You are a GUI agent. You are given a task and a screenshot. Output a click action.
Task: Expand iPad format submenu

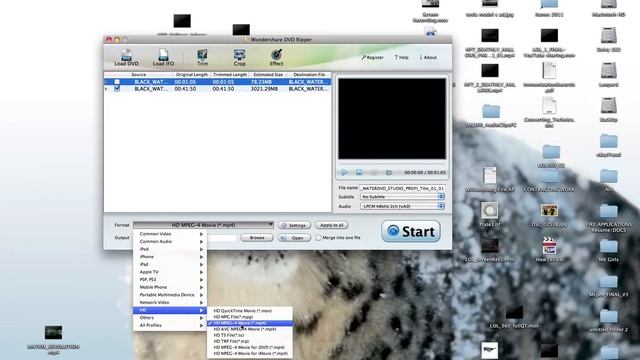tap(170, 264)
